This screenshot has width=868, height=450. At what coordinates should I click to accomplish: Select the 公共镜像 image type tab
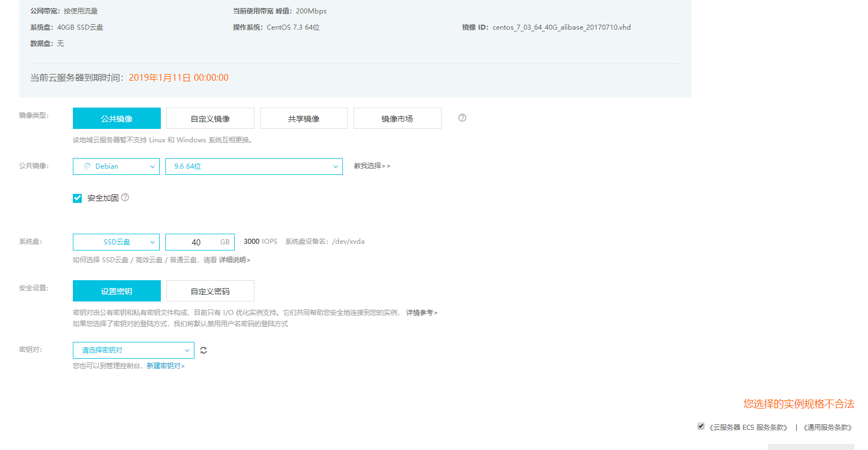[117, 118]
